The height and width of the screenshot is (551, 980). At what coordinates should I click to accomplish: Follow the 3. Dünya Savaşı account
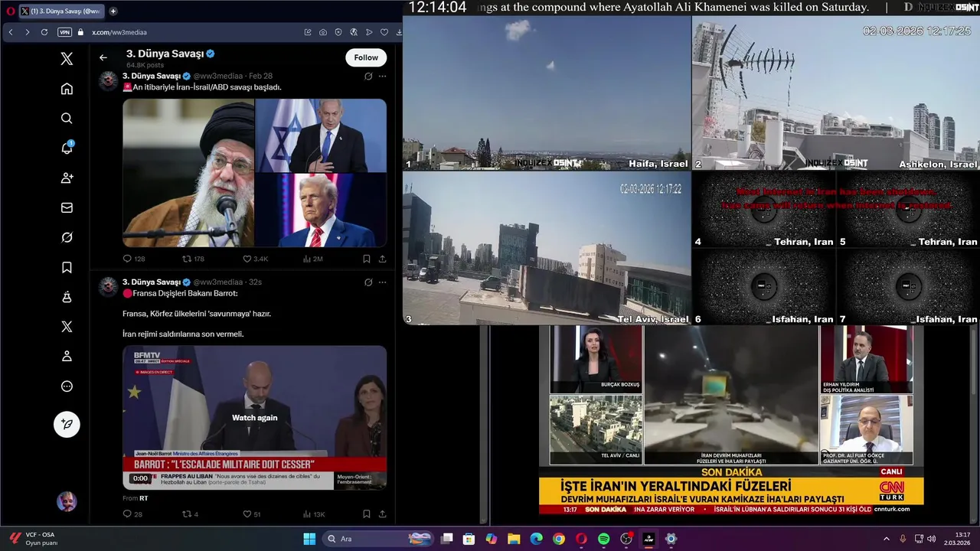pyautogui.click(x=366, y=57)
